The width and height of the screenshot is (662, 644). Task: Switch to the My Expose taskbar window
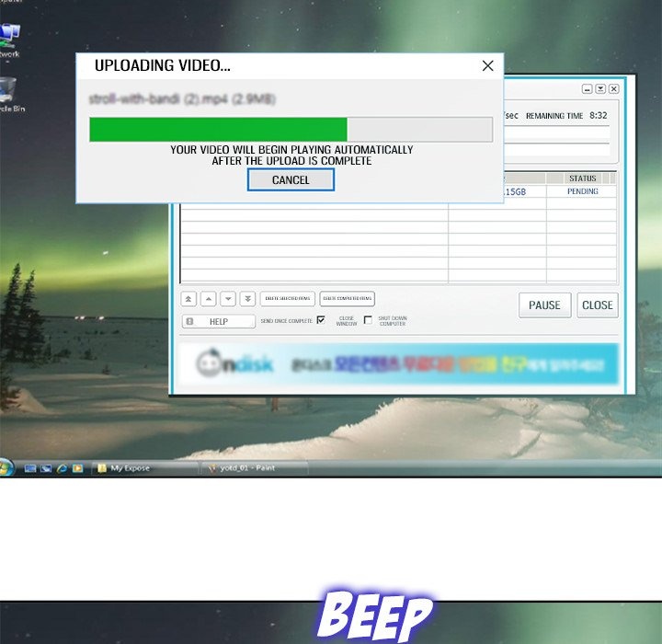click(145, 468)
